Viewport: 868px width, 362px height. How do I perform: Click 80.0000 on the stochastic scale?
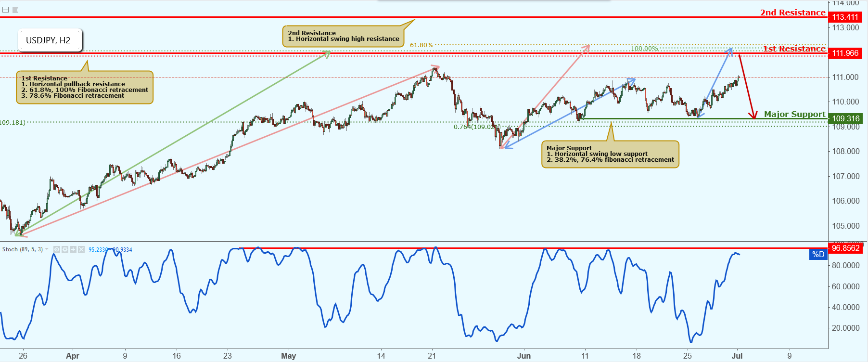point(846,265)
